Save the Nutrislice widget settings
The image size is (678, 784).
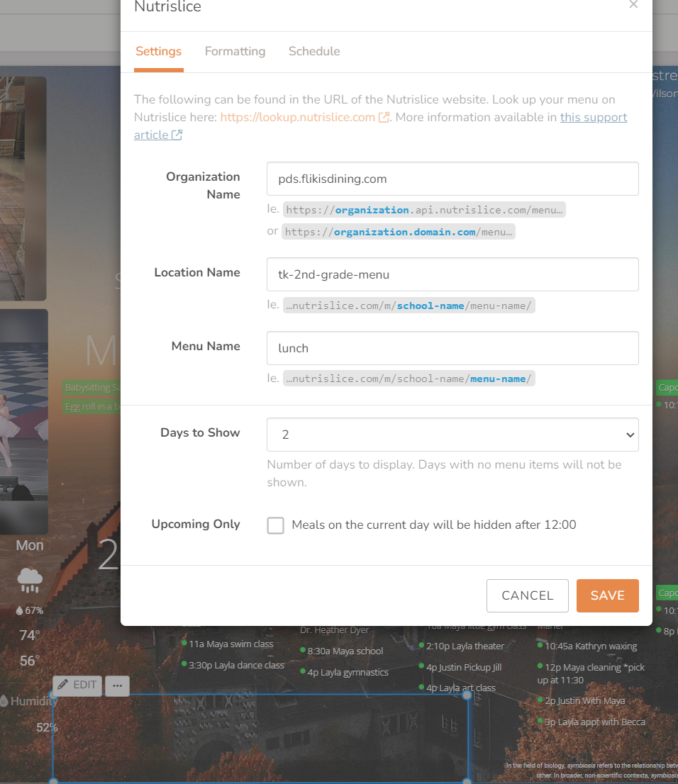[x=607, y=595]
